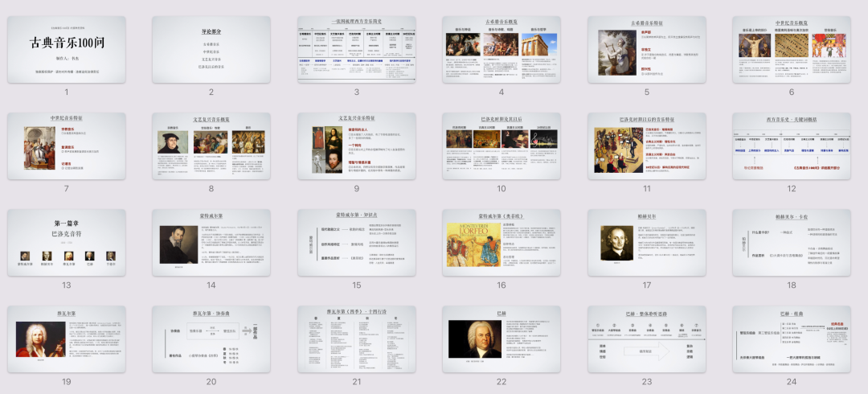Select slide 23 巴赫·整体聆听思路 thumbnail
868x394 pixels.
[646, 339]
